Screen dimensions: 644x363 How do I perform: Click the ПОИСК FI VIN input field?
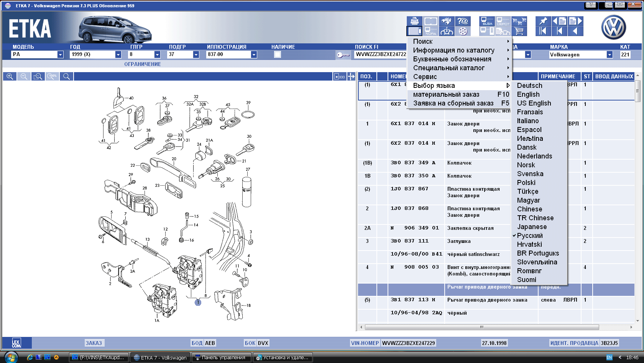tap(380, 54)
